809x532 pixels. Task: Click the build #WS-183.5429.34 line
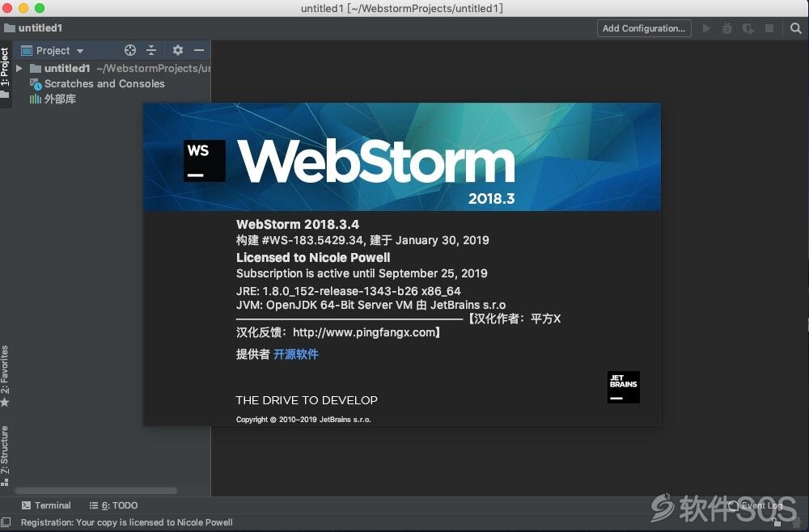click(362, 240)
